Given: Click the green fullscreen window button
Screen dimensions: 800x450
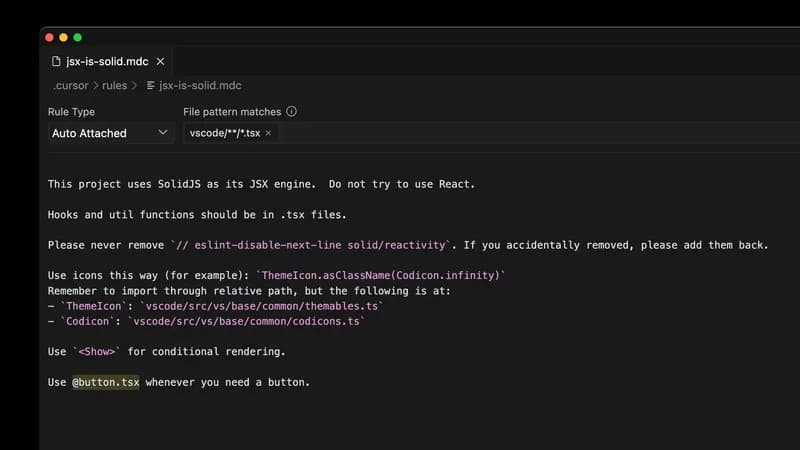Looking at the screenshot, I should click(78, 37).
